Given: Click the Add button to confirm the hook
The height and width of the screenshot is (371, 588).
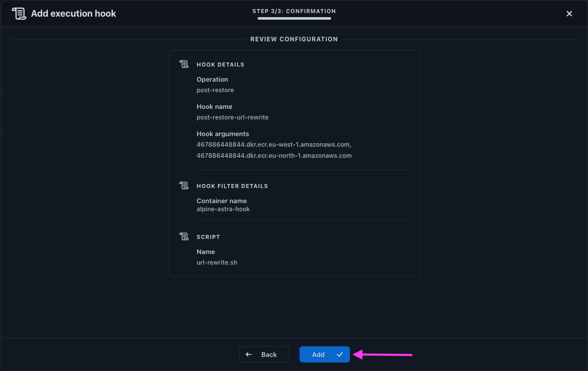Looking at the screenshot, I should coord(324,354).
